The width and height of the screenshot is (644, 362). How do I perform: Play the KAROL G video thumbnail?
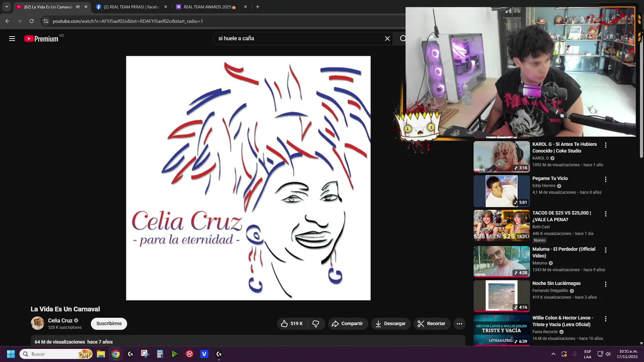pos(502,156)
